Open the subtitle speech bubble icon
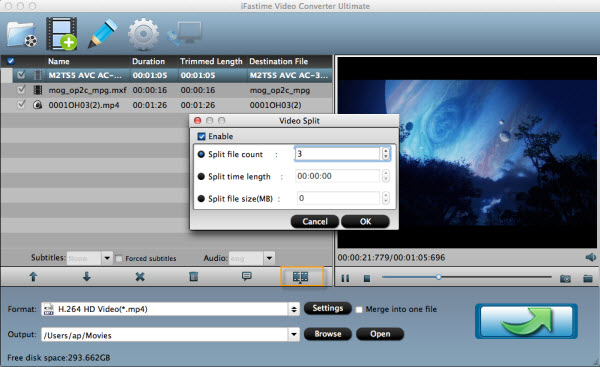This screenshot has height=367, width=600. pos(247,276)
